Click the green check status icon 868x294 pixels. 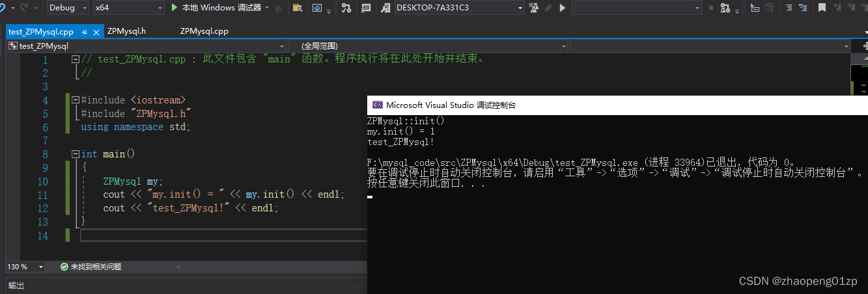64,267
